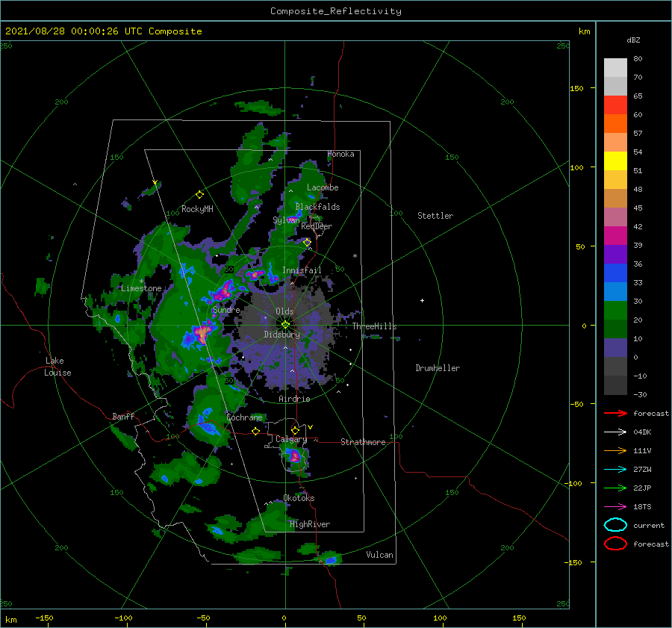Screen dimensions: 672x628
Task: Click the Limestone label
Action: [141, 288]
